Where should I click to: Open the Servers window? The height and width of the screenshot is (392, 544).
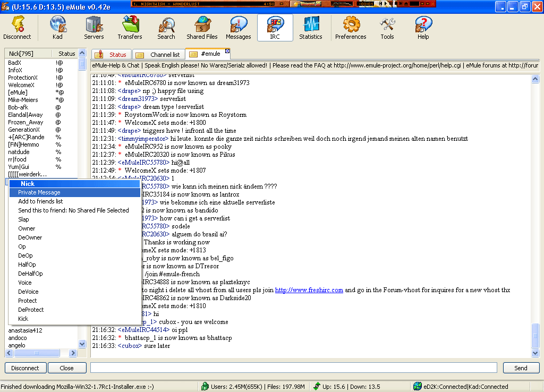click(x=93, y=28)
